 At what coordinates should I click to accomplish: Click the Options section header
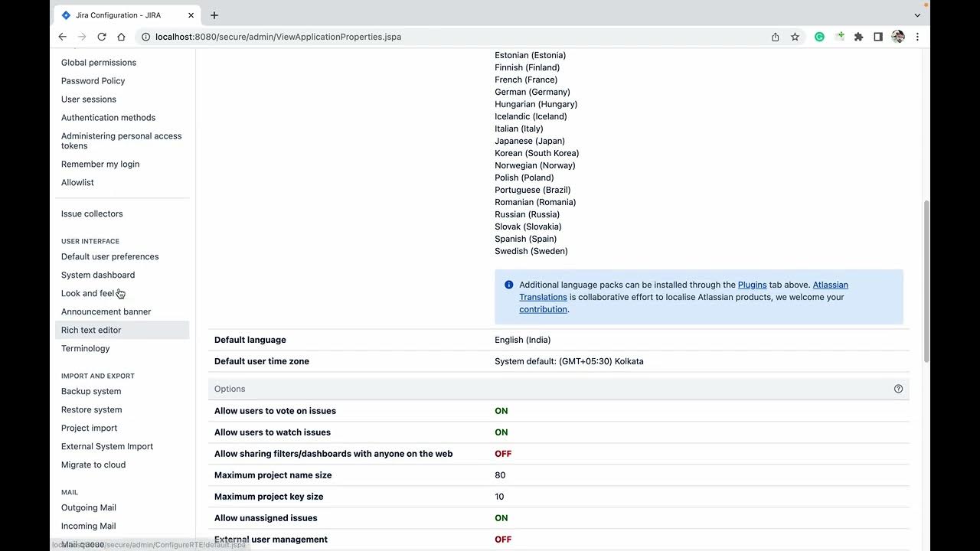[x=559, y=389]
